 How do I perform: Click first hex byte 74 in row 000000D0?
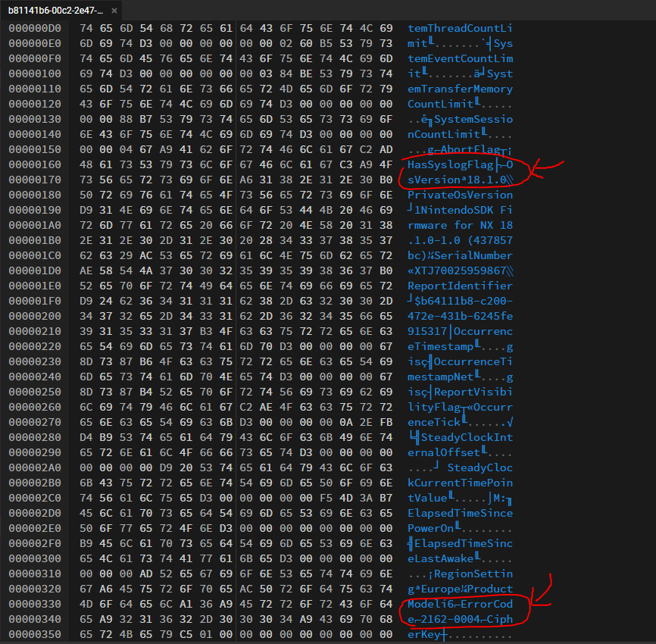coord(86,29)
